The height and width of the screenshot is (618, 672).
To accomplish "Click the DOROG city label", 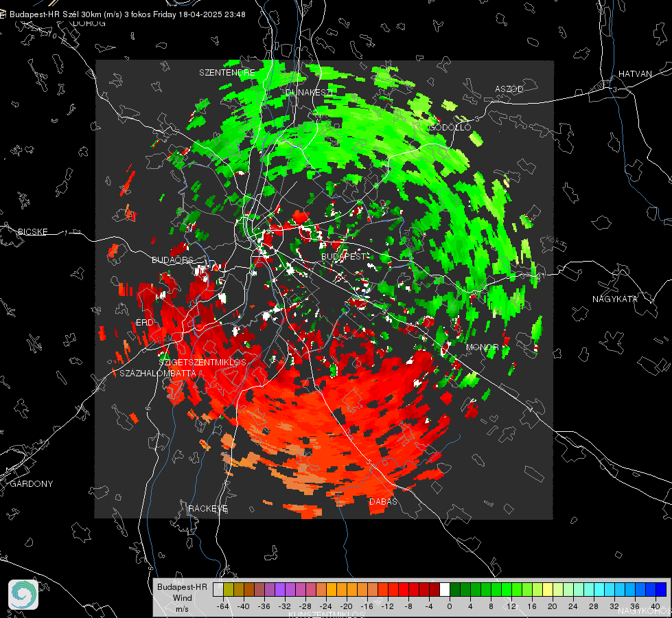I will pyautogui.click(x=89, y=23).
